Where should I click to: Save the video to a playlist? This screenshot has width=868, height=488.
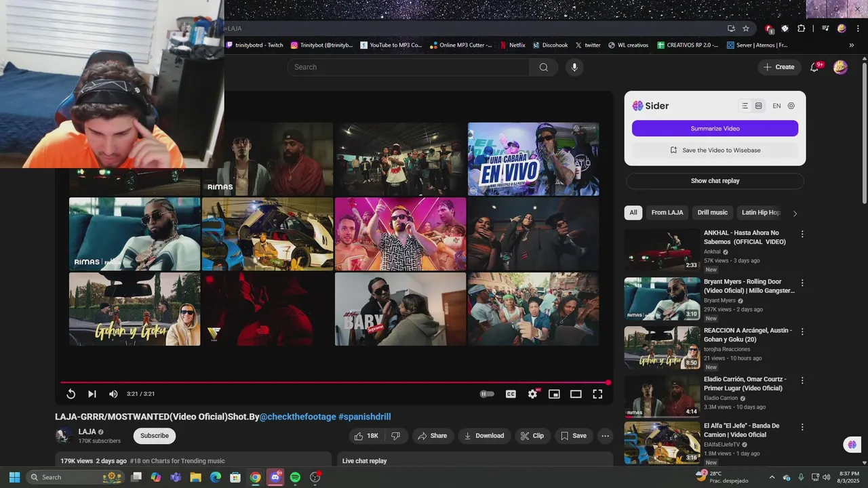pyautogui.click(x=574, y=436)
